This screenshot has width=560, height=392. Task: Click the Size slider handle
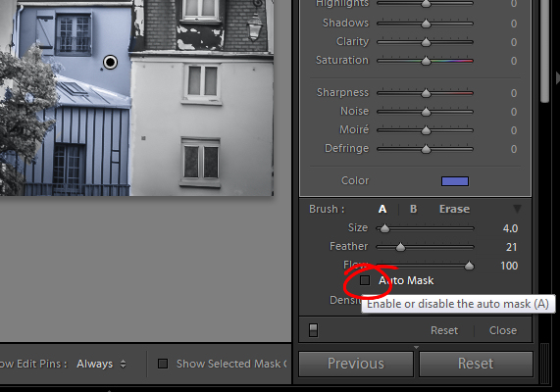pos(384,228)
